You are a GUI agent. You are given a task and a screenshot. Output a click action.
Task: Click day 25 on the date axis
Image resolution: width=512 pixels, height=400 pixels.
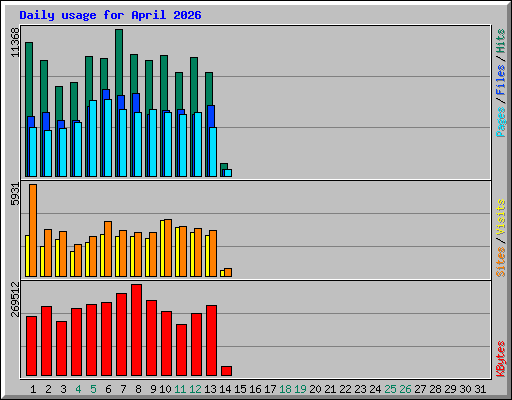click(390, 389)
